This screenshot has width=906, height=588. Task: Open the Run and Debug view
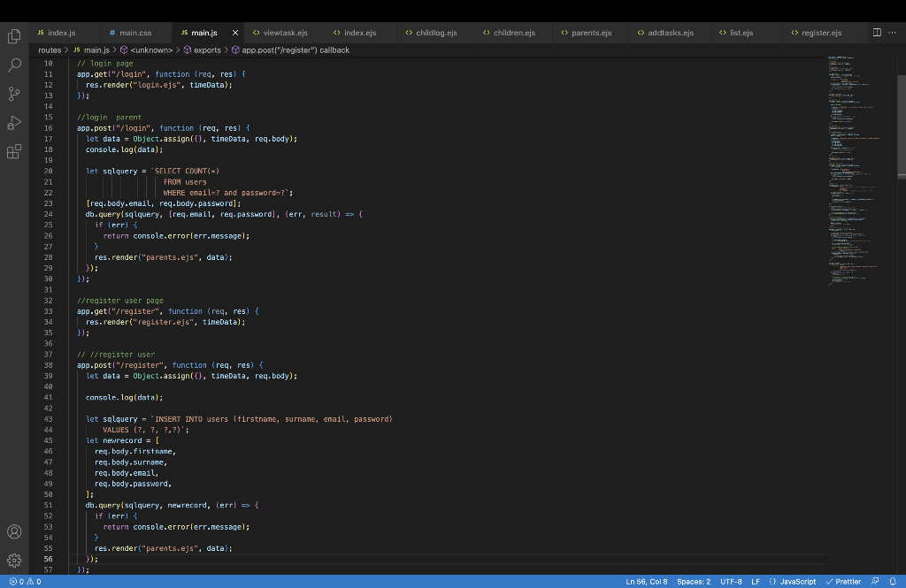click(x=14, y=123)
